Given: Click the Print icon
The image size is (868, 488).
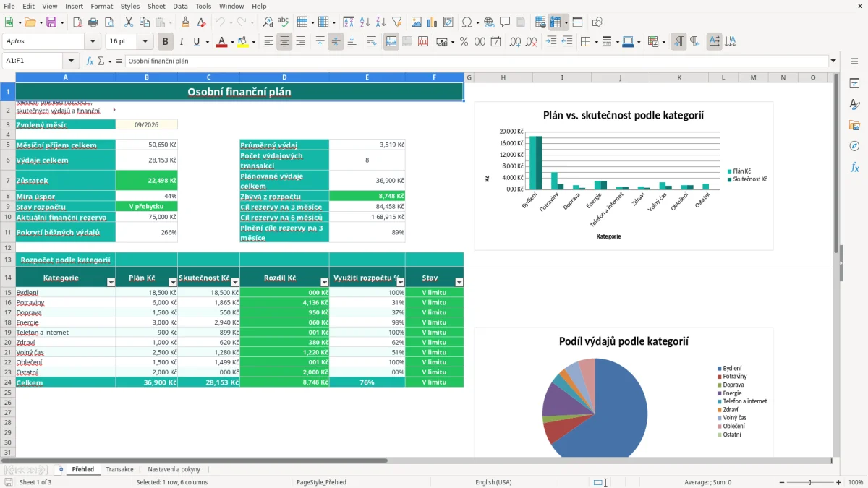Looking at the screenshot, I should 93,22.
